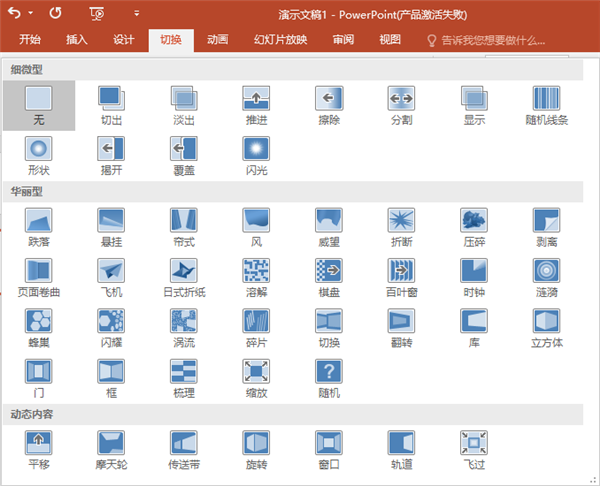
Task: Choose the 擦除 wipe transition
Action: [x=329, y=105]
